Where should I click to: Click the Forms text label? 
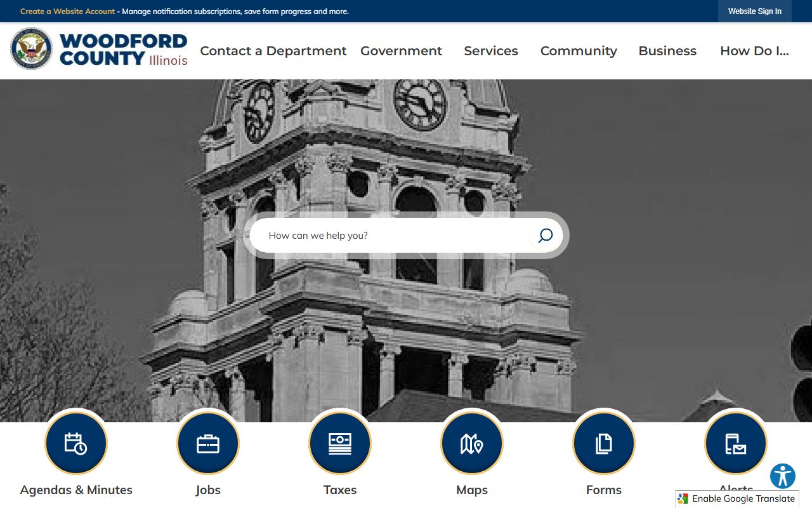coord(604,490)
